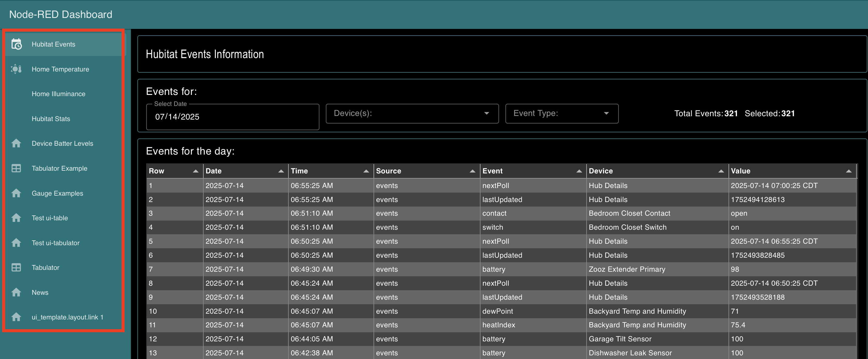Screen dimensions: 868x359
Task: Select Tabulator page in sidebar
Action: click(63, 267)
